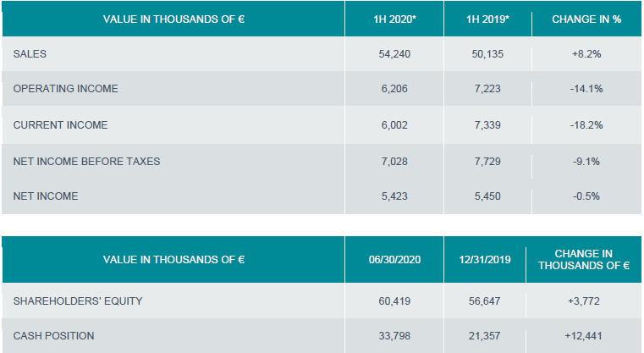Select the CHANGE IN % column header
The image size is (644, 353).
tap(586, 19)
